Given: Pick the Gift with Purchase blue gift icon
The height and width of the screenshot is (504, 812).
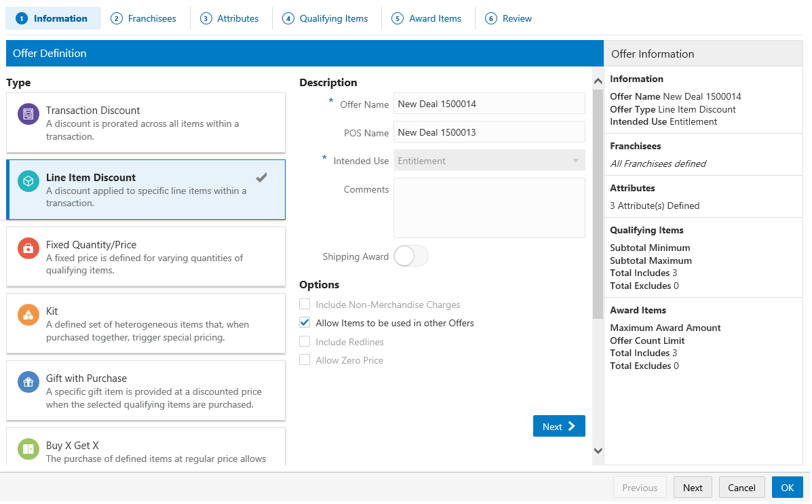Looking at the screenshot, I should click(x=28, y=383).
